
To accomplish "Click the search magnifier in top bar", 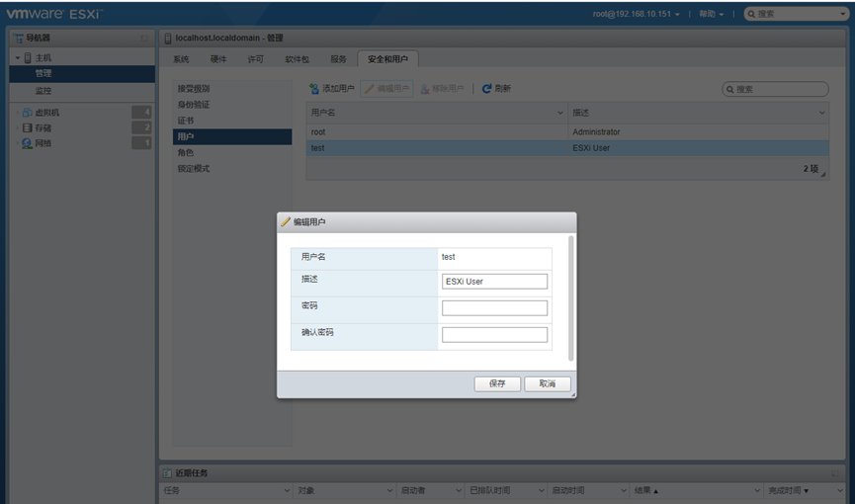I will point(751,14).
